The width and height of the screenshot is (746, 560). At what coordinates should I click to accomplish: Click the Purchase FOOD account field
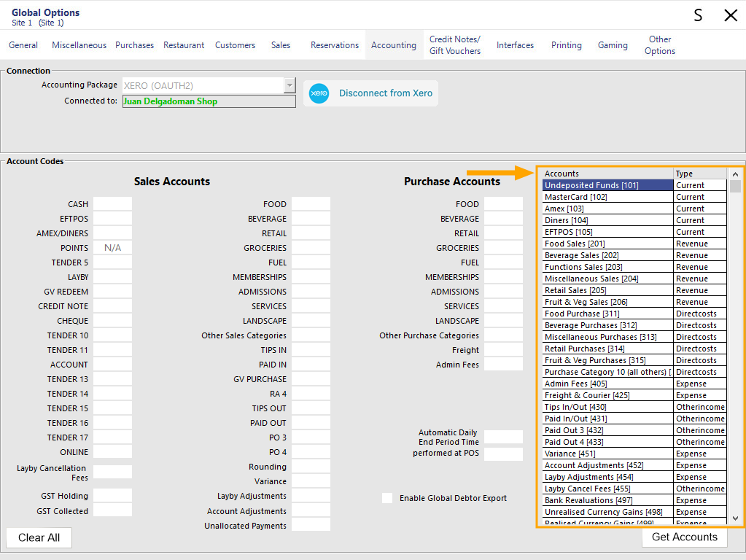pos(503,204)
